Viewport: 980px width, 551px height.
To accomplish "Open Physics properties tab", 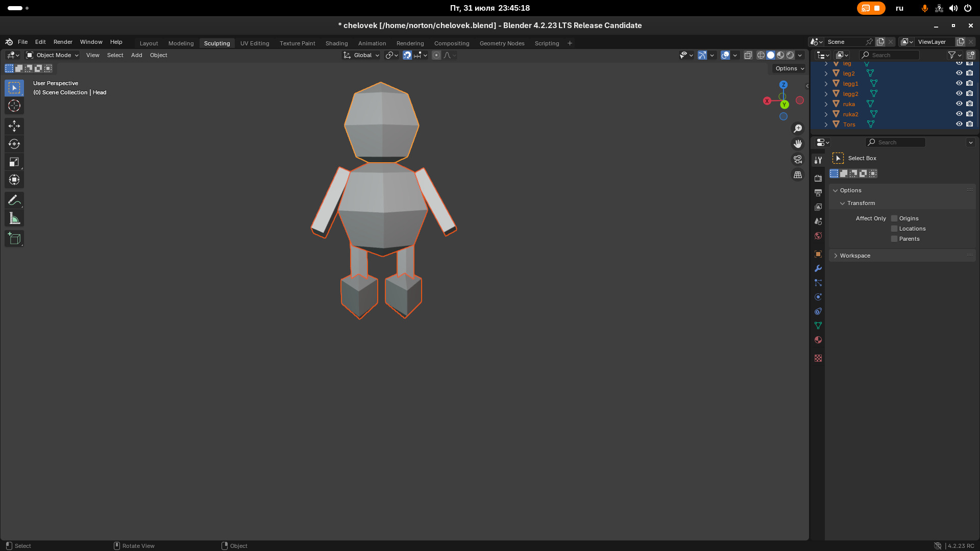I will click(818, 296).
